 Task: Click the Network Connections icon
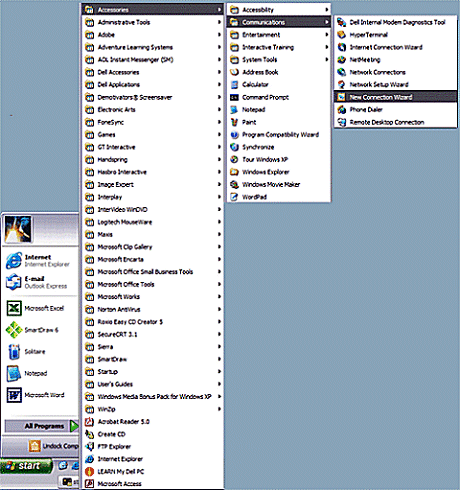pyautogui.click(x=341, y=72)
